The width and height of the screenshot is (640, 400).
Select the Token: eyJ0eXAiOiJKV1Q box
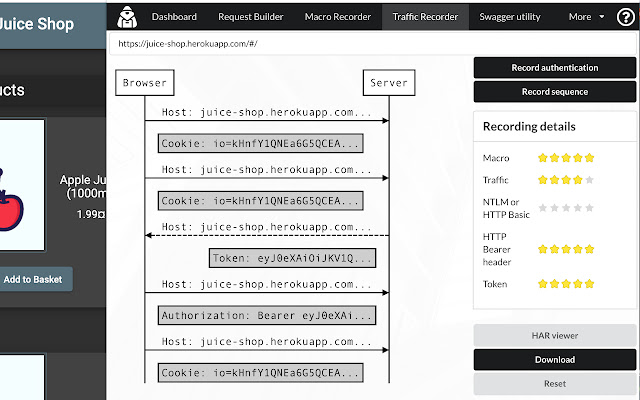click(x=292, y=258)
